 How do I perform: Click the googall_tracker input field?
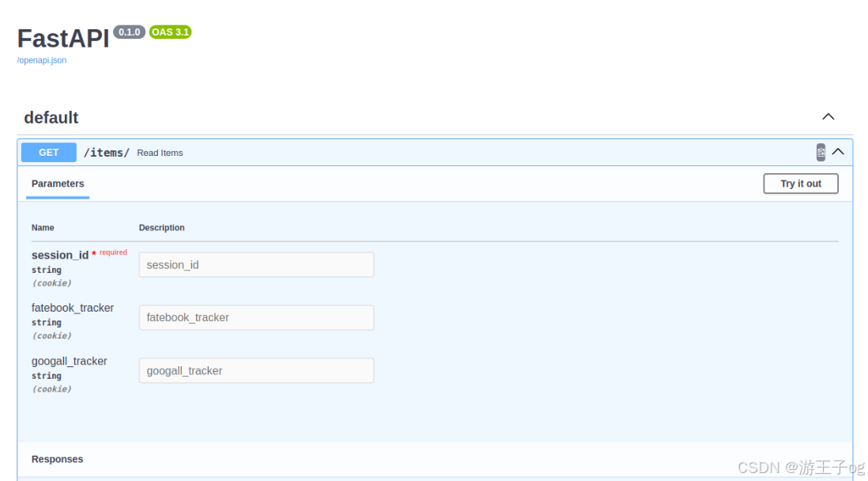pos(256,370)
